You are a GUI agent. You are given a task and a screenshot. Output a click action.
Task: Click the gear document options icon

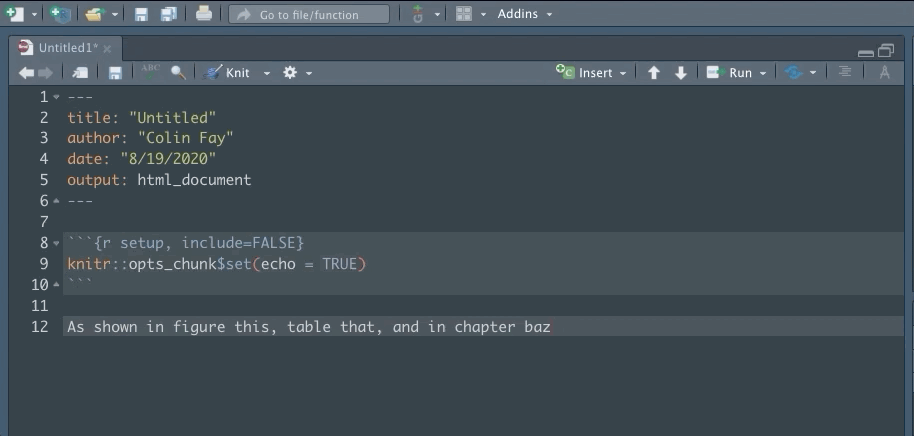[290, 72]
